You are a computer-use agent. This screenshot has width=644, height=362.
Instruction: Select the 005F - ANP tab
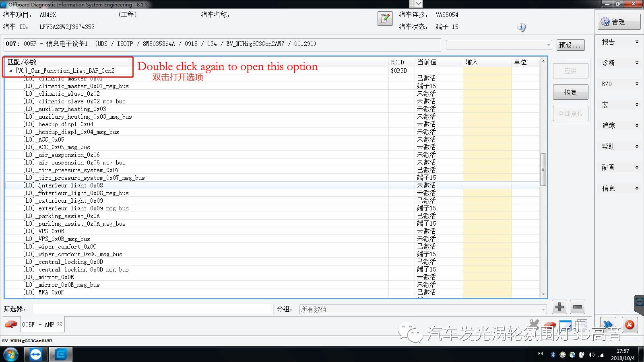coord(38,325)
